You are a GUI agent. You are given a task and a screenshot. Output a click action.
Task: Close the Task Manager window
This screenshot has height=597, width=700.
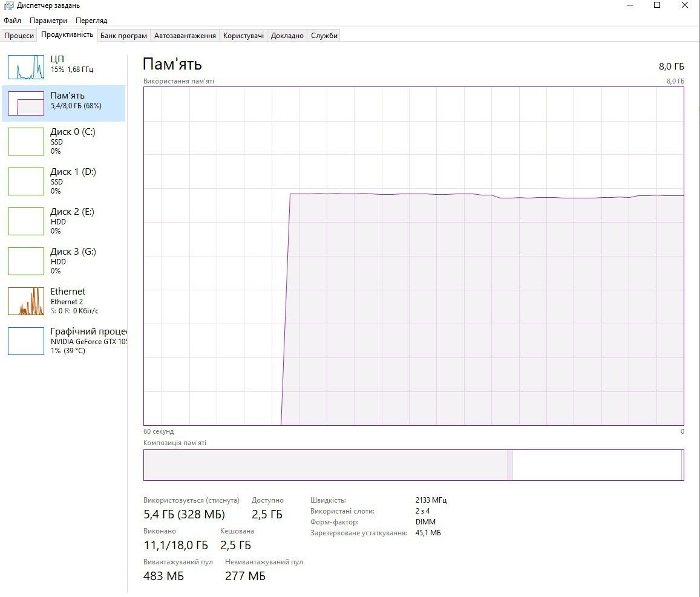(685, 5)
